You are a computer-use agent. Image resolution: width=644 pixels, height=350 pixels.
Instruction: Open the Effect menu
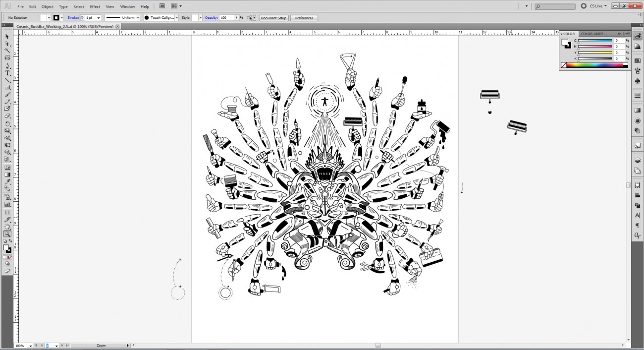(95, 6)
